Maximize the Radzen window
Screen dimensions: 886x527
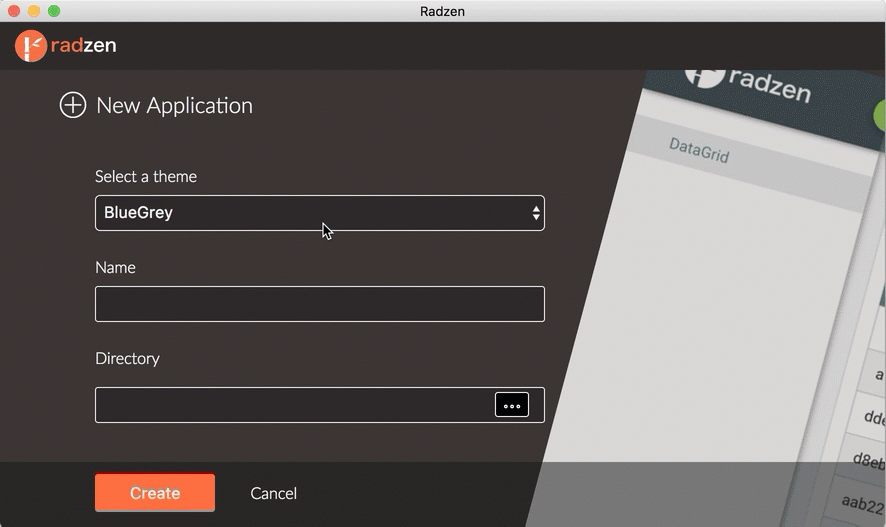point(54,11)
